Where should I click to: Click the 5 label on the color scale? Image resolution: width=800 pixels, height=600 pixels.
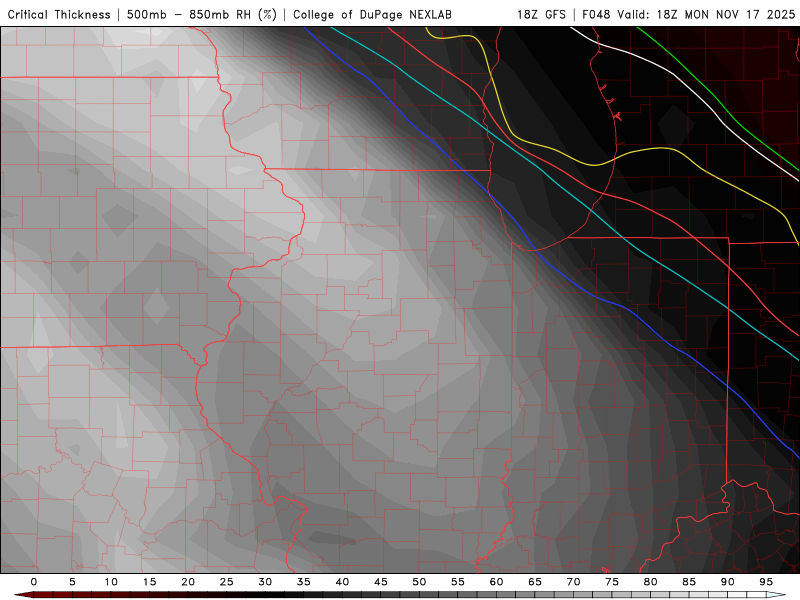point(72,582)
